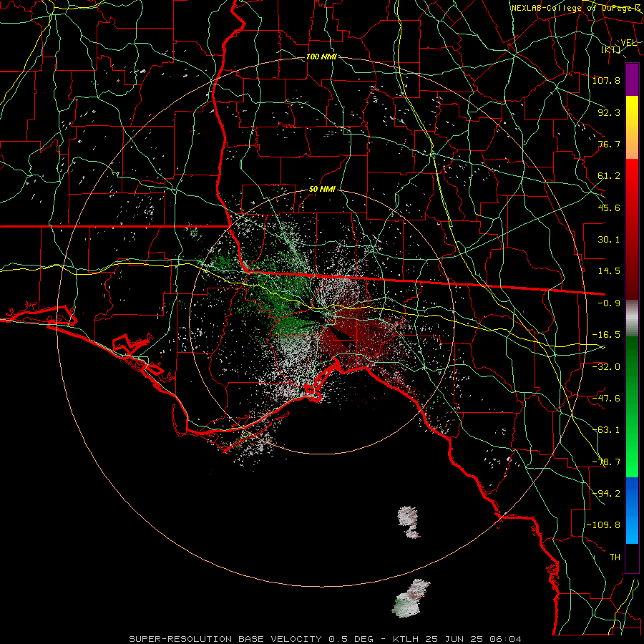Click the 76.7 velocity scale value
This screenshot has height=644, width=644.
609,144
